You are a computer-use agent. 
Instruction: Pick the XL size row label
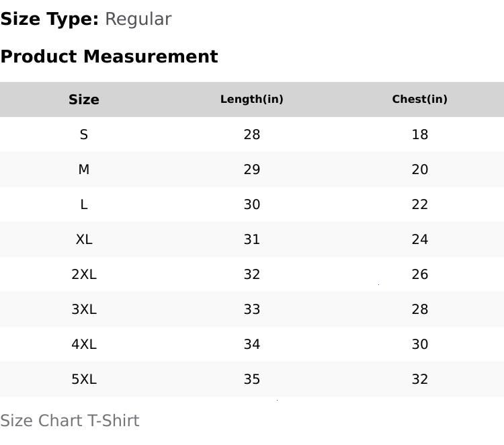tap(84, 239)
